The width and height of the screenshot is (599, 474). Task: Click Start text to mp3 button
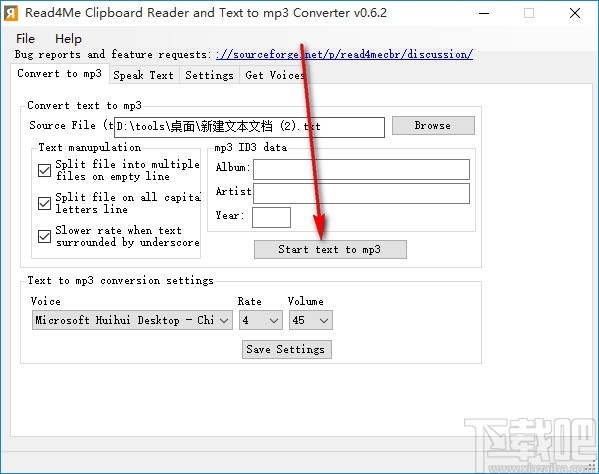[330, 249]
